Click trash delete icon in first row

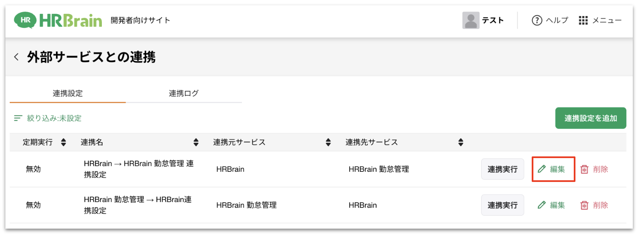point(584,169)
